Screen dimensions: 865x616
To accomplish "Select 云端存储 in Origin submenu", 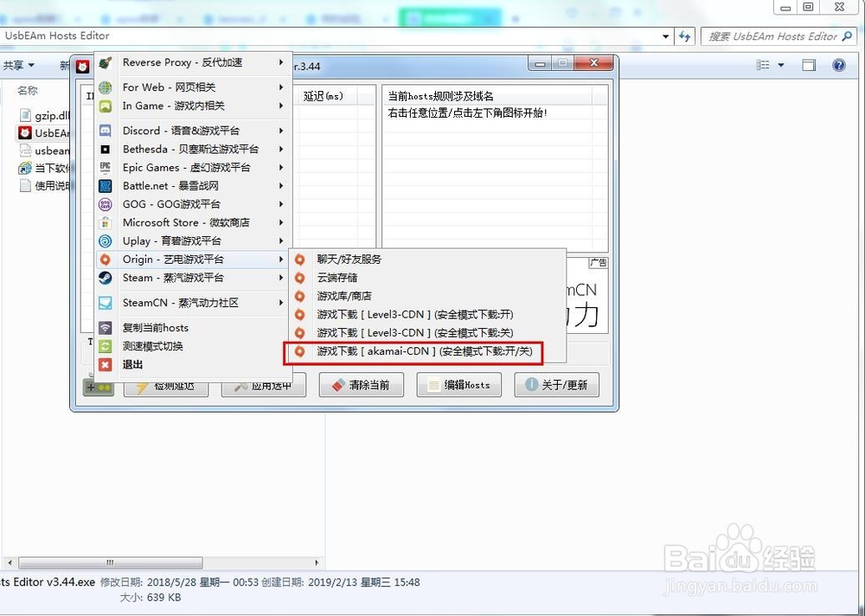I will pyautogui.click(x=427, y=278).
